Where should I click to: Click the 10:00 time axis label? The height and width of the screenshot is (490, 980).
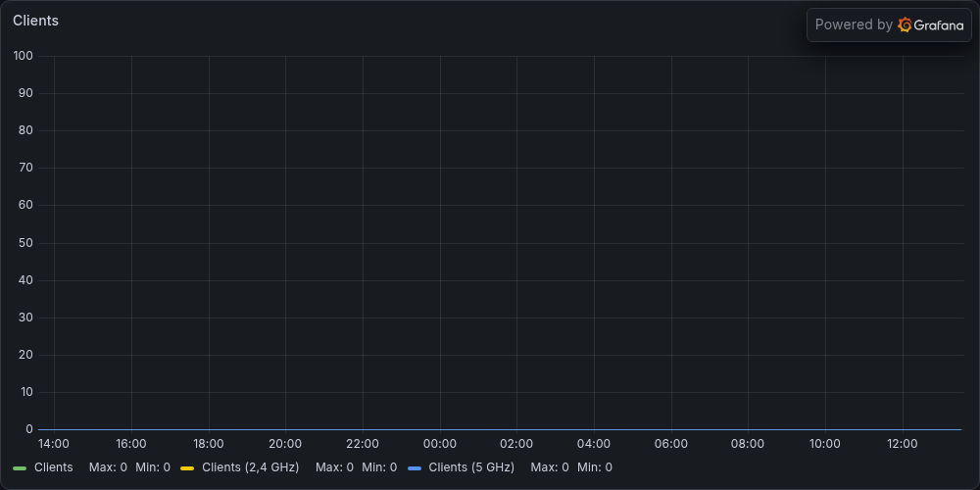[x=825, y=444]
